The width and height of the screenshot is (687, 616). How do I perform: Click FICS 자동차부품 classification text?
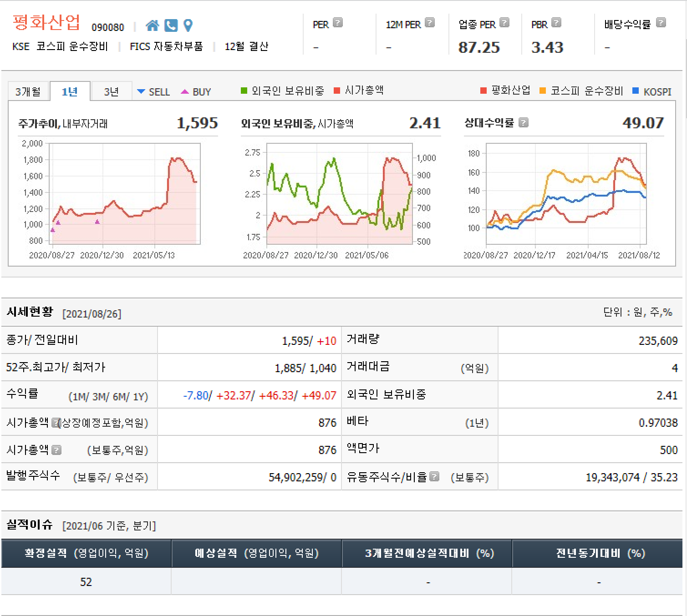coord(166,46)
